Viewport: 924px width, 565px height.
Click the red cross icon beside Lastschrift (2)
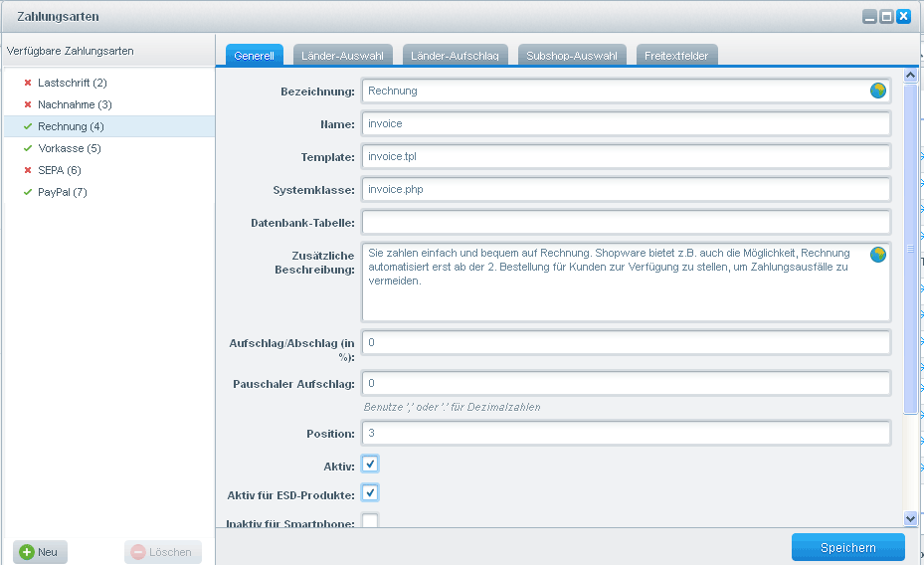tap(28, 84)
